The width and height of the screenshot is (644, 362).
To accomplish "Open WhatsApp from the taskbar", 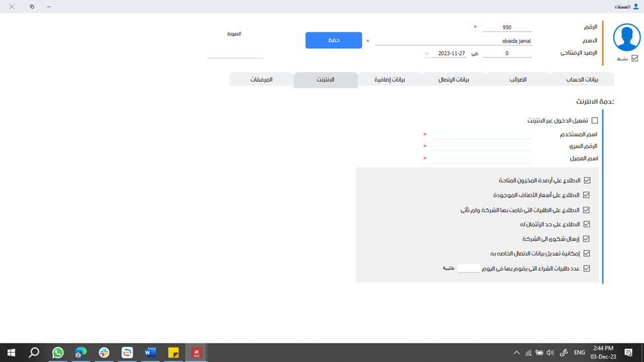I will pyautogui.click(x=57, y=353).
